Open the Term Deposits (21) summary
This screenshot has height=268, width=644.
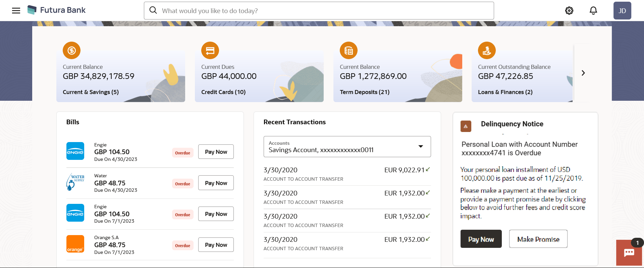tap(365, 92)
